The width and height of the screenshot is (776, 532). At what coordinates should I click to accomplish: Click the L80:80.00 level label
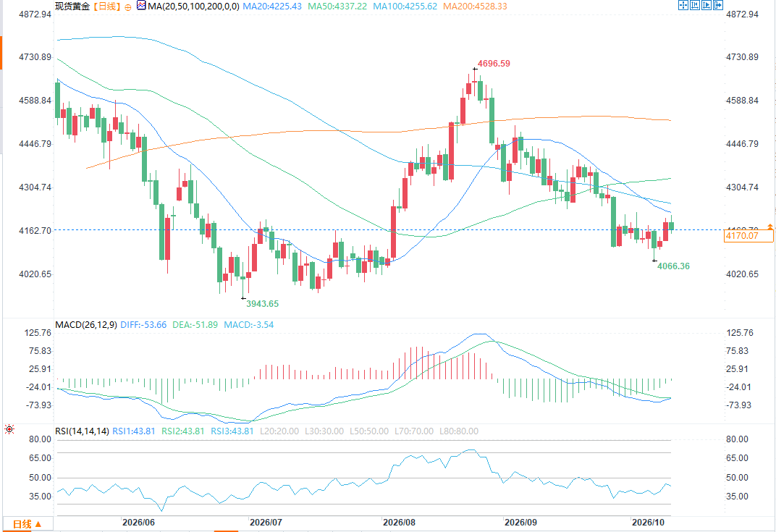459,431
